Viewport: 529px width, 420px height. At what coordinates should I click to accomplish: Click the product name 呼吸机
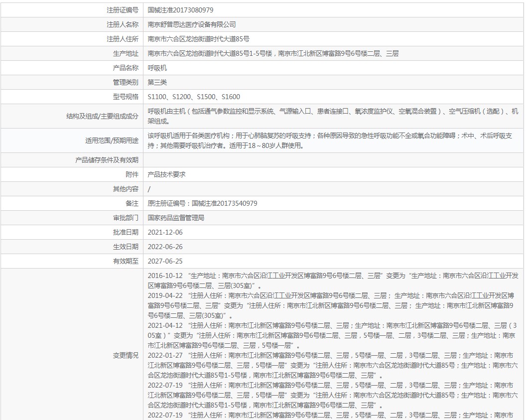(x=157, y=68)
